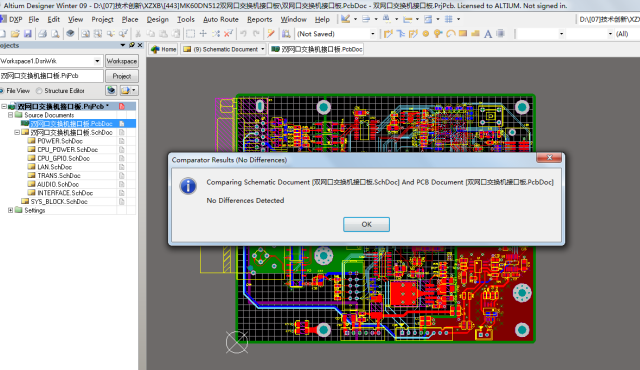This screenshot has width=640, height=370.
Task: Open the (9) Schematic Document dropdown
Action: tap(262, 49)
